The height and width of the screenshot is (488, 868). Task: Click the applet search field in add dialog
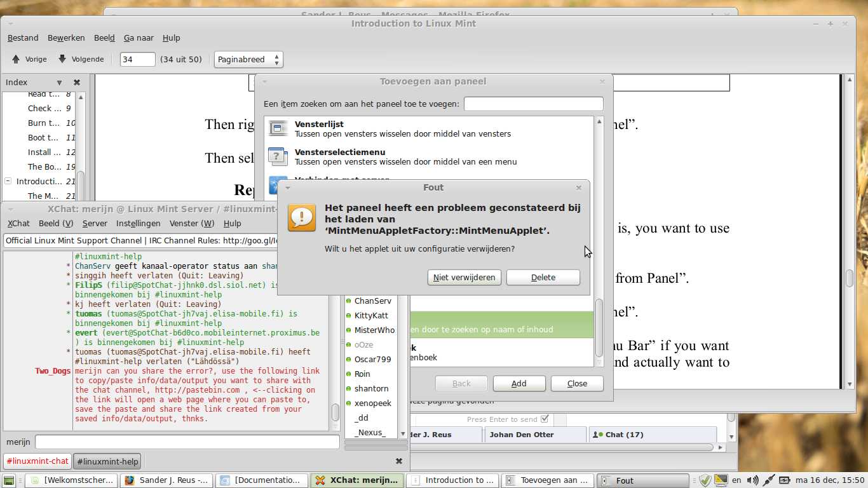(x=534, y=104)
